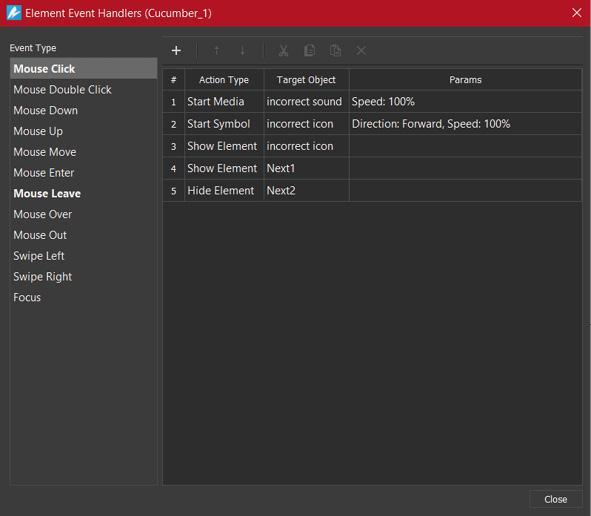This screenshot has height=516, width=591.
Task: Select the Hide Element Next2 row
Action: click(x=372, y=191)
